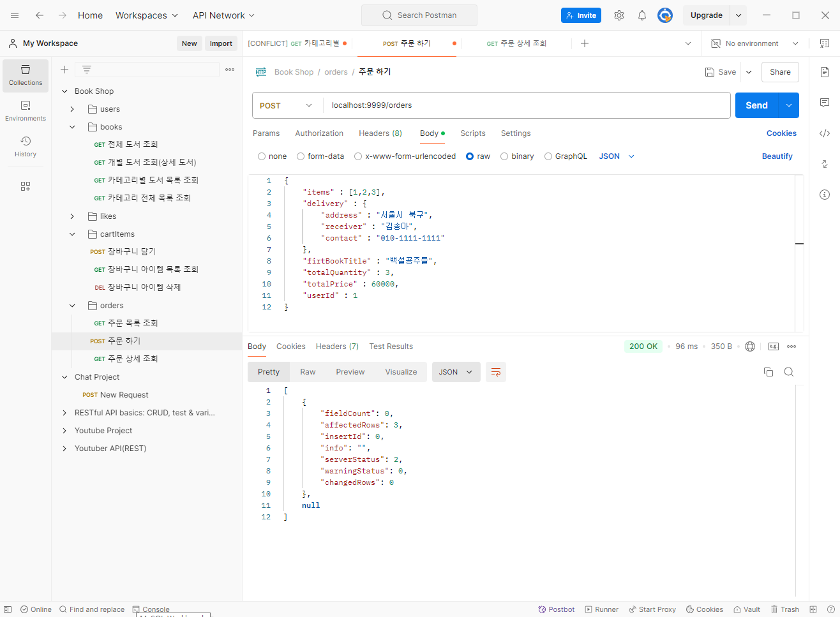Click Import button in workspace header
The height and width of the screenshot is (617, 840).
tap(221, 43)
